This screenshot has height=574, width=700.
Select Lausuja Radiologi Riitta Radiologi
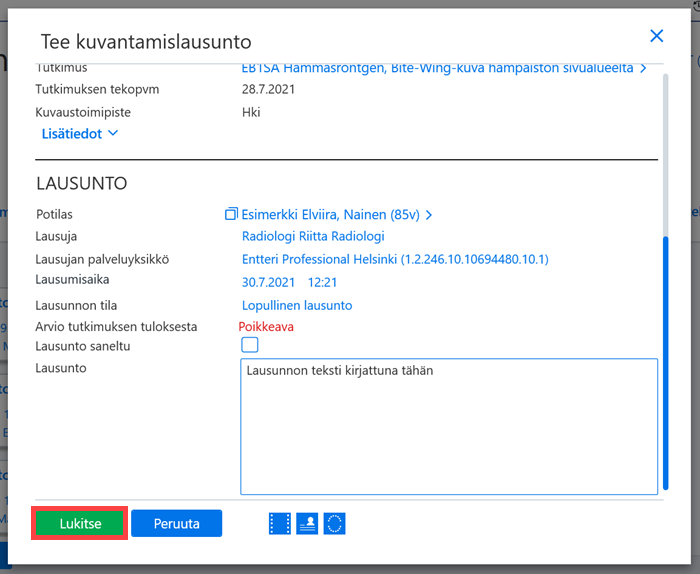(x=313, y=236)
